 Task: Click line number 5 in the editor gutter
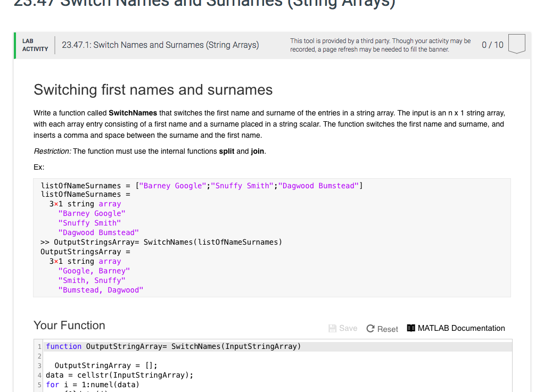click(39, 384)
